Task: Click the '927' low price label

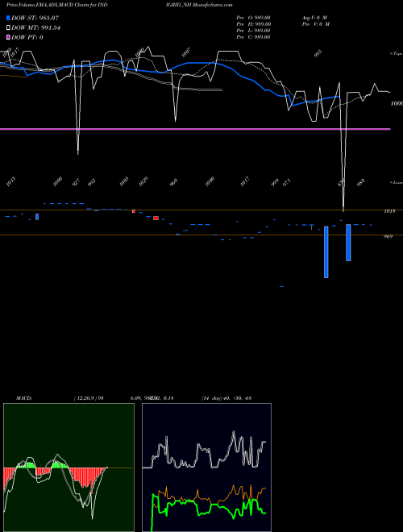Action: click(x=77, y=182)
